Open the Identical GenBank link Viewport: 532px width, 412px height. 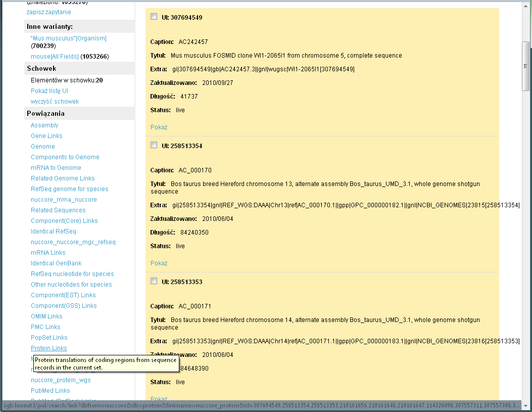click(56, 263)
